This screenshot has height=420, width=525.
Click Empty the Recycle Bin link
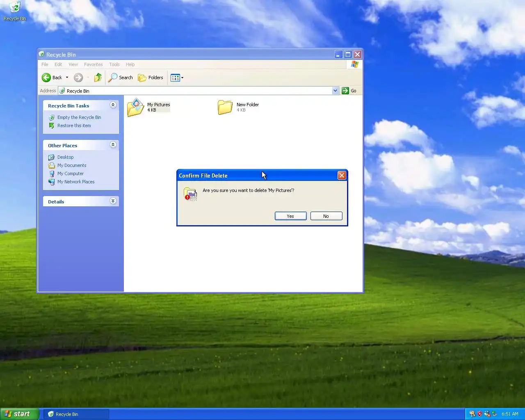[79, 117]
